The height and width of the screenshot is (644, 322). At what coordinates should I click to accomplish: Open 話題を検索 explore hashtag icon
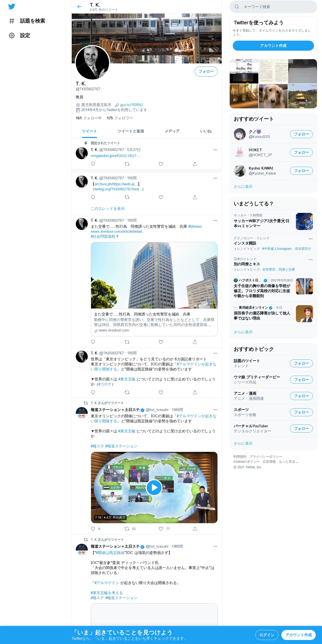click(12, 21)
